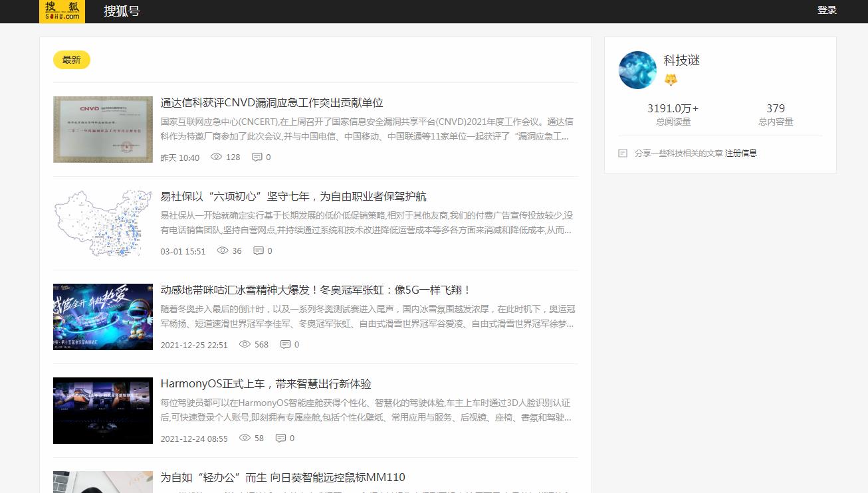Click the description note icon beside 分享一些科技相关的文章
Screen dimensions: 868x493
(623, 153)
